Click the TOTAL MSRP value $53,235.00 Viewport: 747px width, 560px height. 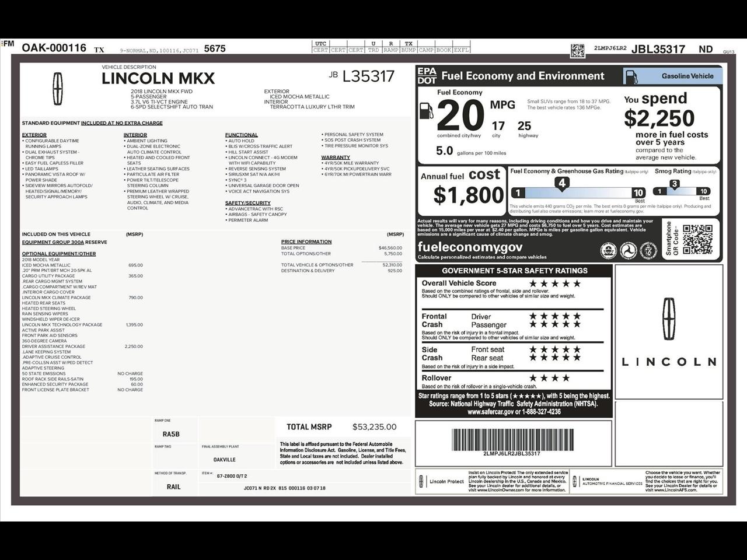click(x=374, y=427)
